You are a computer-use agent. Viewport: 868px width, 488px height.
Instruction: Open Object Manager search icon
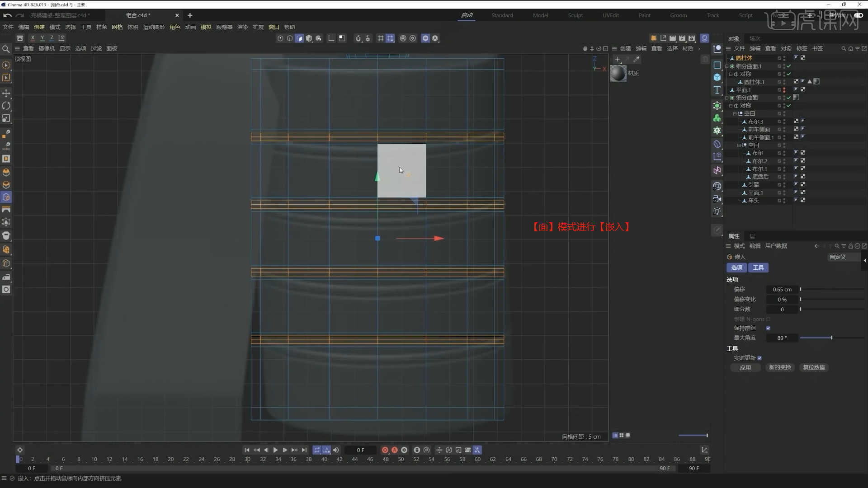[x=844, y=48]
